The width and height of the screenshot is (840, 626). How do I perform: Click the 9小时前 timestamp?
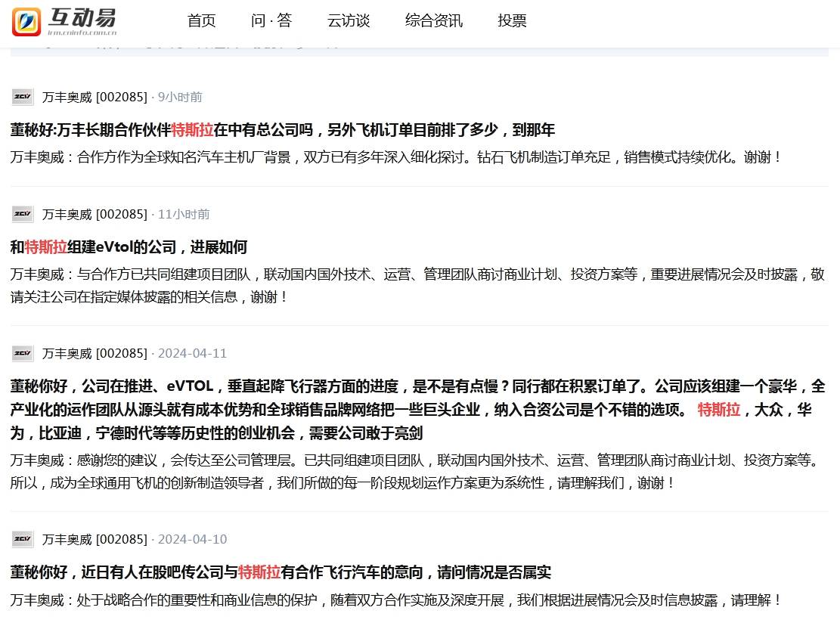coord(180,97)
